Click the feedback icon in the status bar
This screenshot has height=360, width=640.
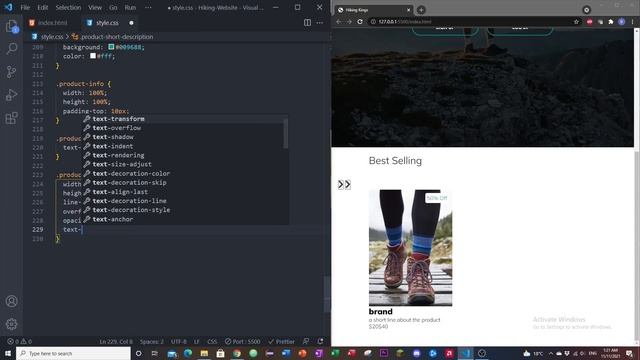[x=306, y=341]
